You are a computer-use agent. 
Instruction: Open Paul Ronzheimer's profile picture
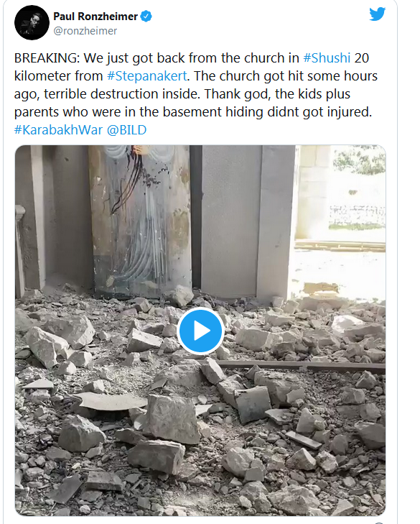32,23
